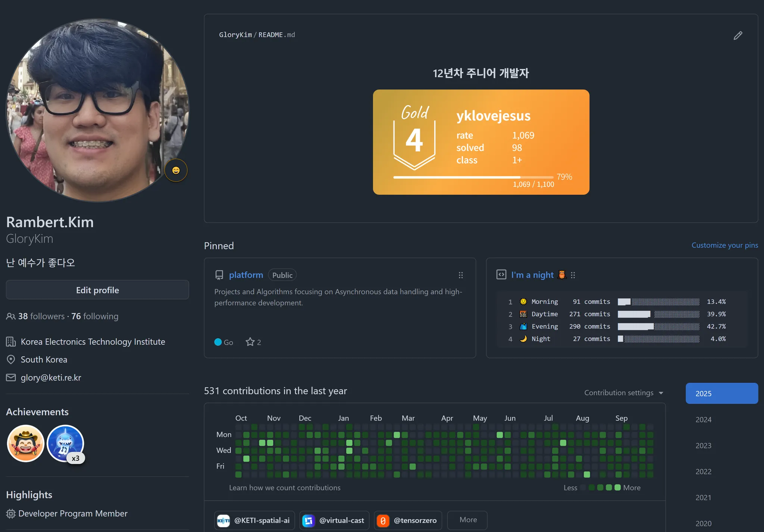
Task: Toggle the virtual-cast organization filter
Action: click(x=334, y=520)
